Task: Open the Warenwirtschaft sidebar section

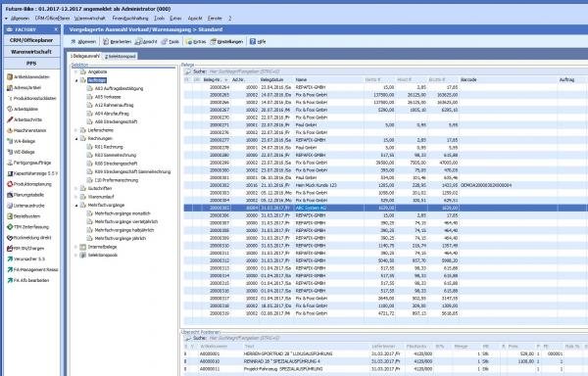Action: coord(31,52)
